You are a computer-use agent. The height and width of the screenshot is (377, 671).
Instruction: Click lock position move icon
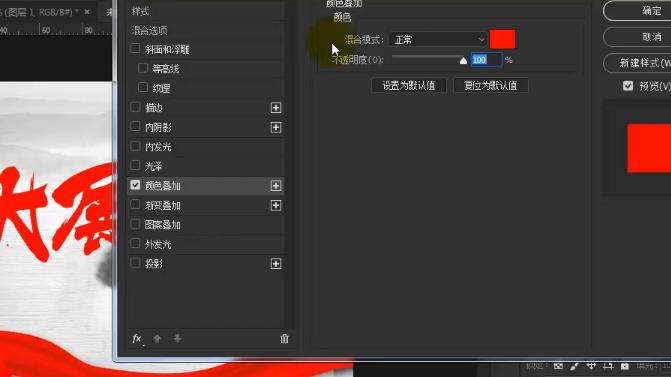coord(591,366)
